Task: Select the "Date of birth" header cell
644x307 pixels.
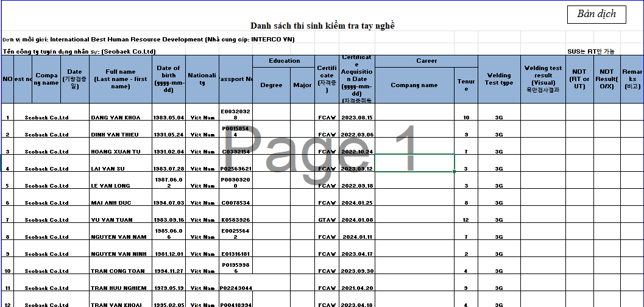Action: point(168,79)
